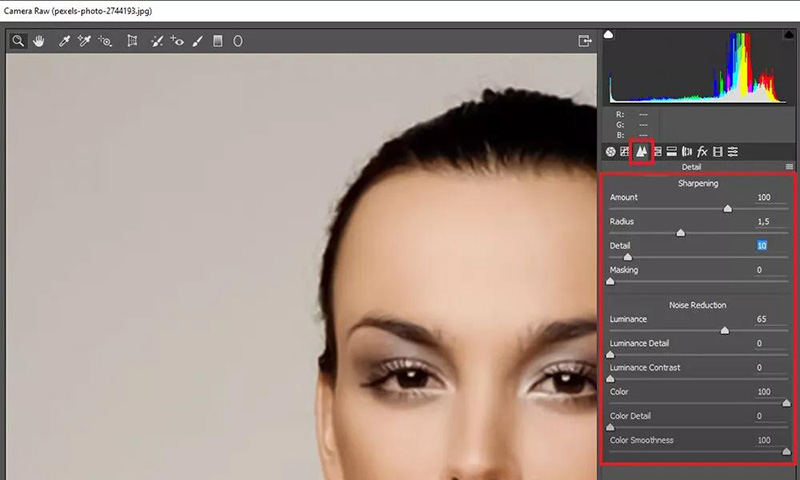Activate the Transform tool

coord(132,41)
